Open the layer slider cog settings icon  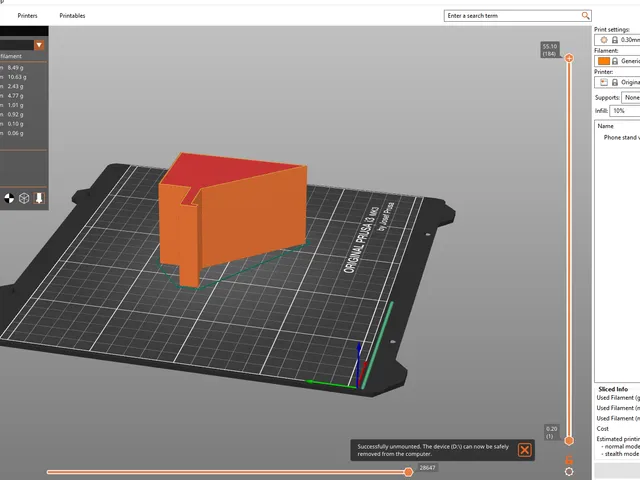pos(569,472)
